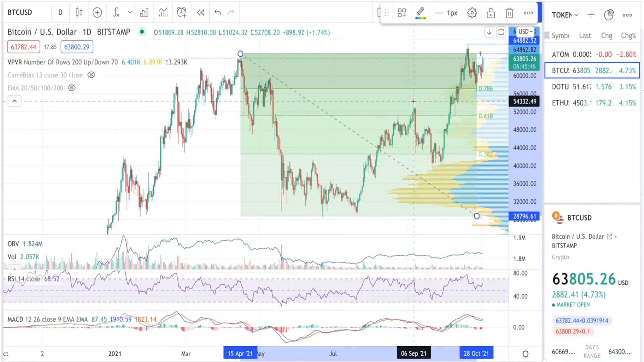Open the Bitcoin / U.S. Dollar external link

coord(609,237)
